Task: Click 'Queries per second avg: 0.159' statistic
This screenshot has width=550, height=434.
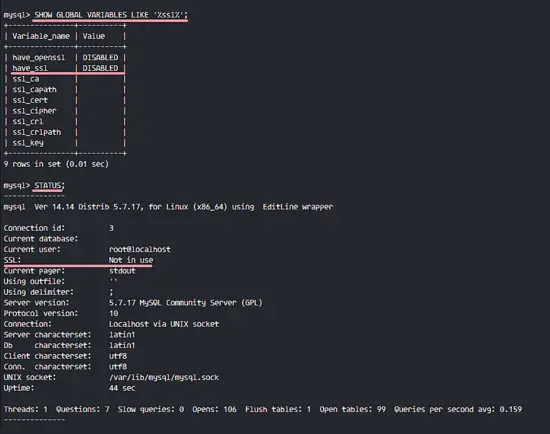Action: tap(458, 409)
